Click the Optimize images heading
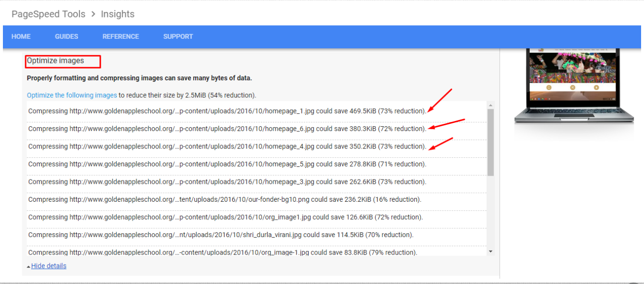This screenshot has height=284, width=644. point(56,61)
